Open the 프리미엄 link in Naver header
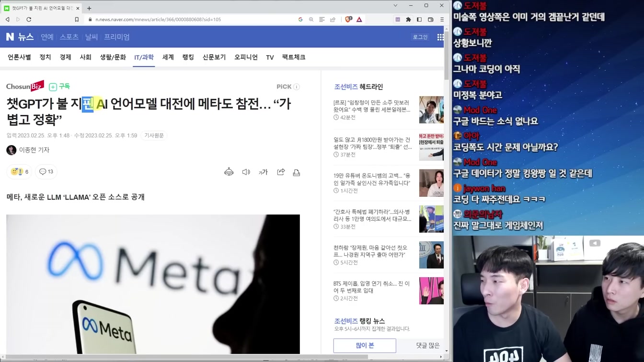This screenshot has width=644, height=362. tap(117, 37)
